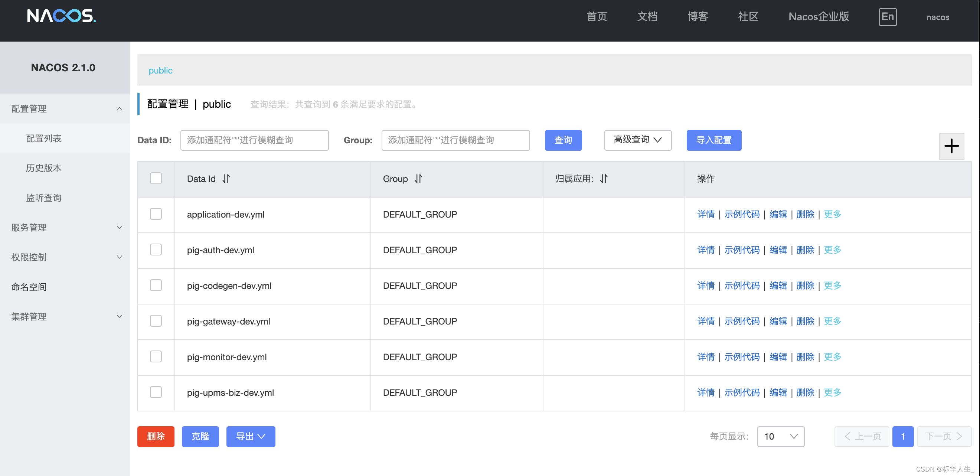980x476 pixels.
Task: Open 详情 for pig-monitor-dev.yml
Action: tap(706, 357)
